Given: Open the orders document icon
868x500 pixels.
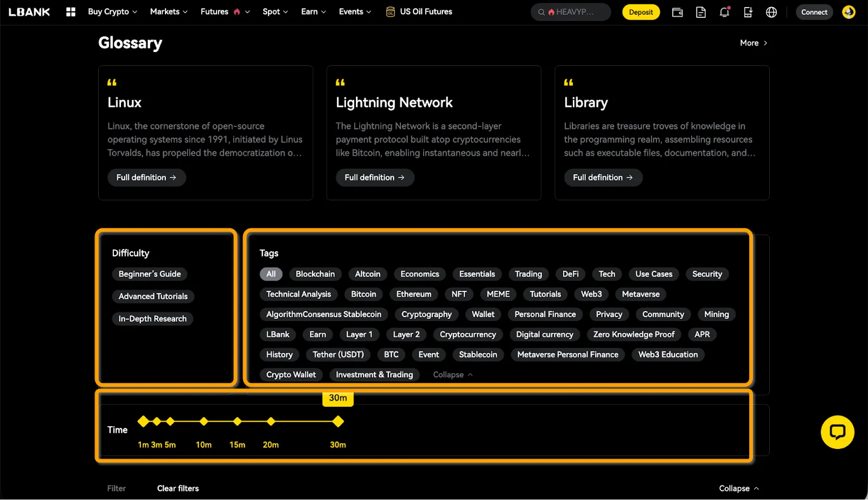Looking at the screenshot, I should [700, 12].
